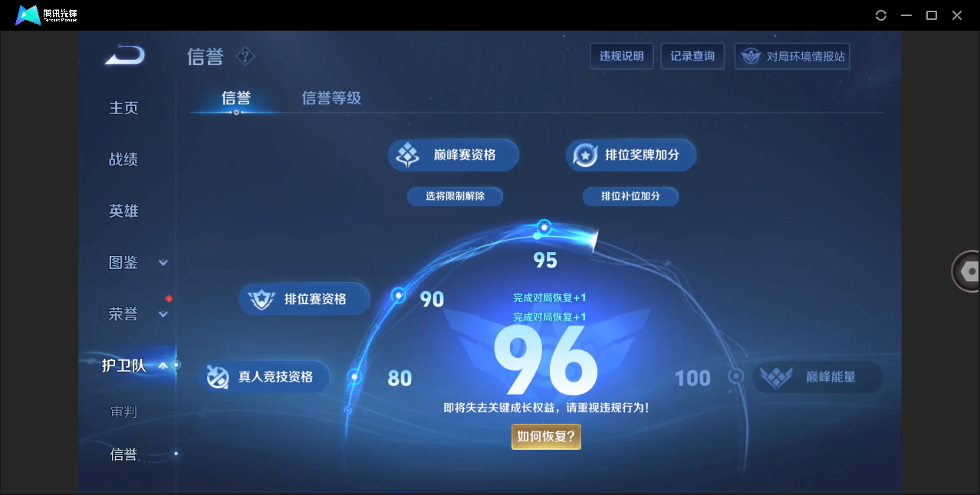Collapse the 护卫队 sidebar chevron
The width and height of the screenshot is (980, 495).
click(163, 366)
